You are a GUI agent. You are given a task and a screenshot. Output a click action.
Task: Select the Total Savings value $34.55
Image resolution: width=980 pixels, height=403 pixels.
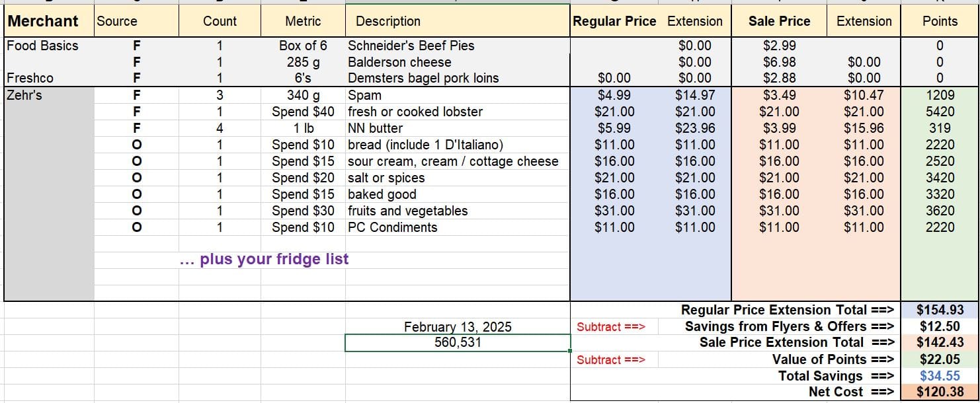[940, 376]
